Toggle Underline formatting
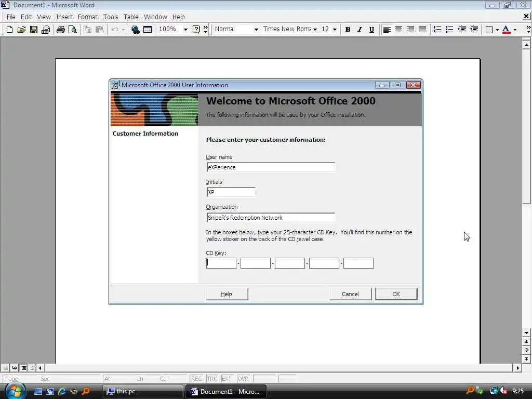The height and width of the screenshot is (399, 532). coord(371,30)
